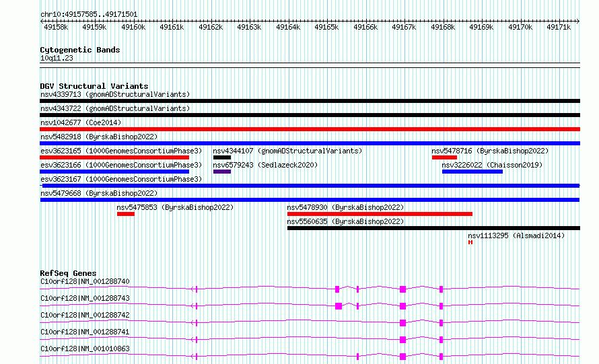Select the 49170k ruler position
The image size is (599, 364).
pos(520,27)
